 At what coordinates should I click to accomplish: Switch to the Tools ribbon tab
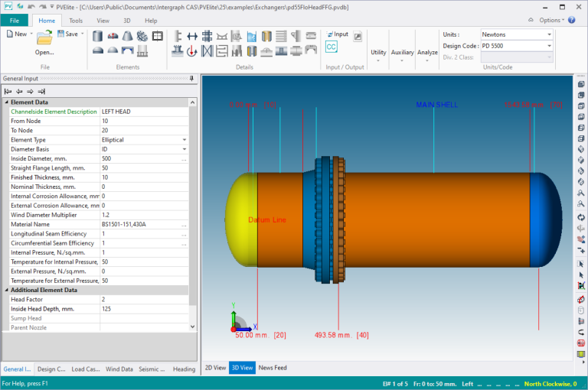pyautogui.click(x=76, y=21)
